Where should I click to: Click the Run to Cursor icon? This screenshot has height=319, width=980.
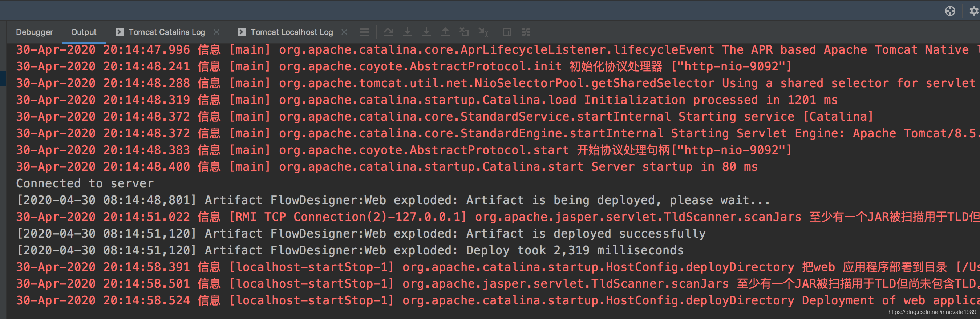point(483,32)
